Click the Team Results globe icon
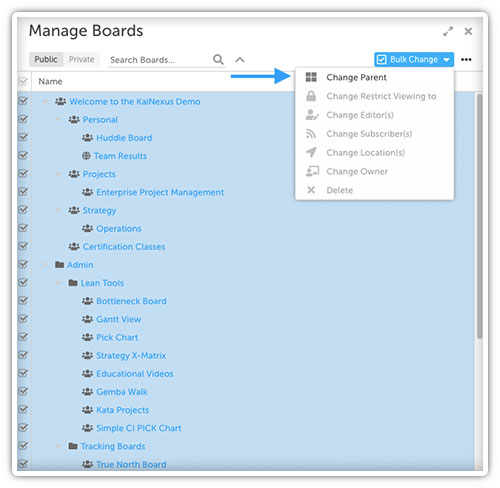 pos(86,156)
